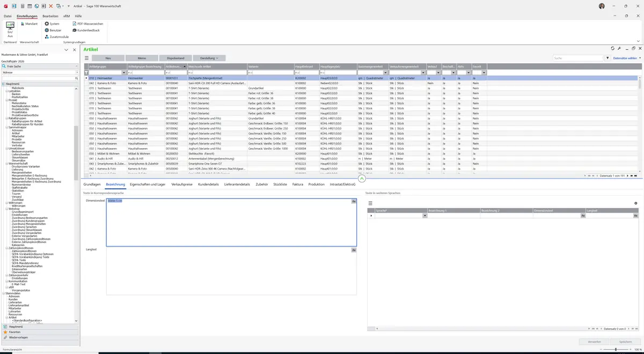
Task: Open the xRM menu
Action: pyautogui.click(x=67, y=16)
